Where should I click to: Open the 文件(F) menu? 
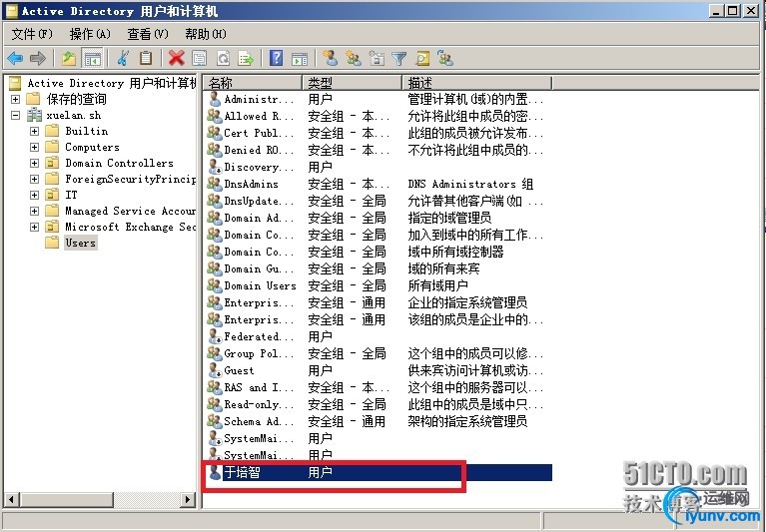[x=32, y=34]
